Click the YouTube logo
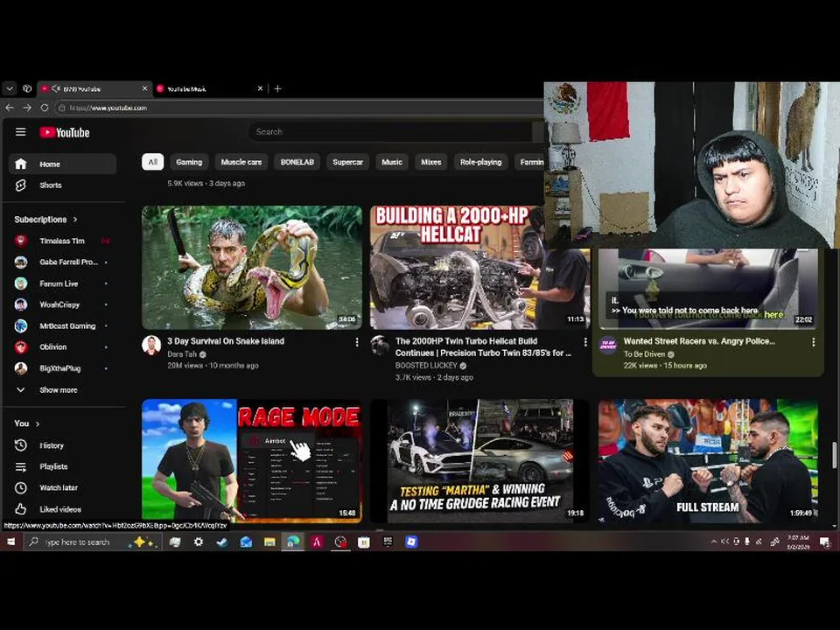The height and width of the screenshot is (630, 840). click(65, 132)
